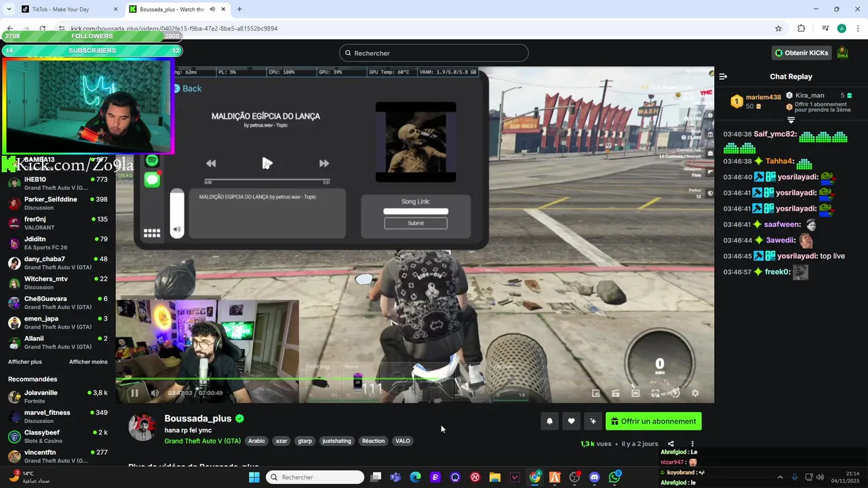This screenshot has height=488, width=868.
Task: Open the yosrilayadi "top live" chat message
Action: tap(784, 256)
